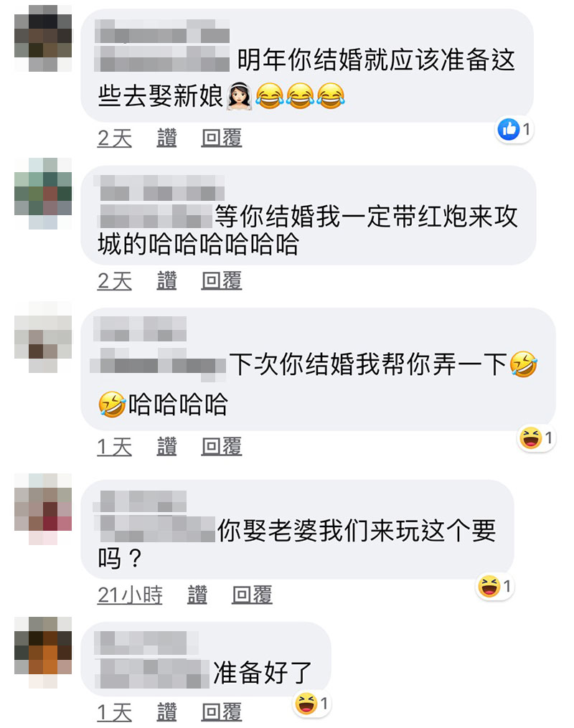
Task: Reply to the 下次你结婚 comment
Action: point(222,447)
